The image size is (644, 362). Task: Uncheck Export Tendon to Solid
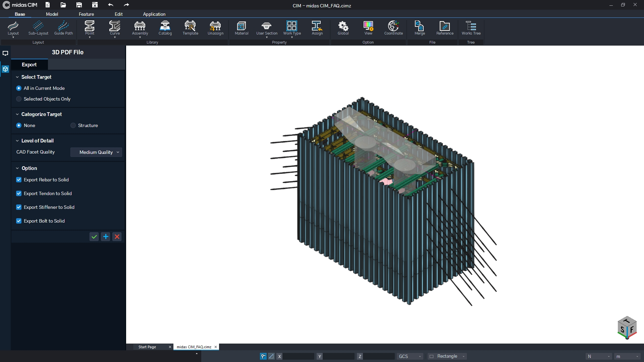(19, 193)
